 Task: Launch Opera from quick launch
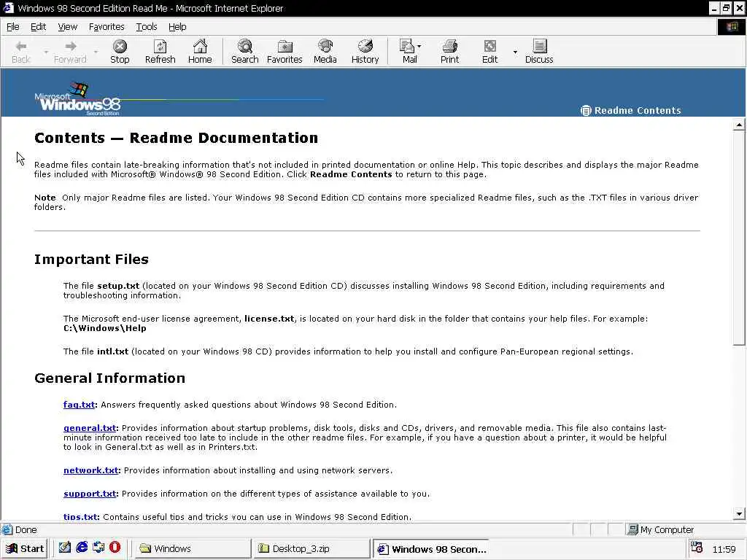115,548
